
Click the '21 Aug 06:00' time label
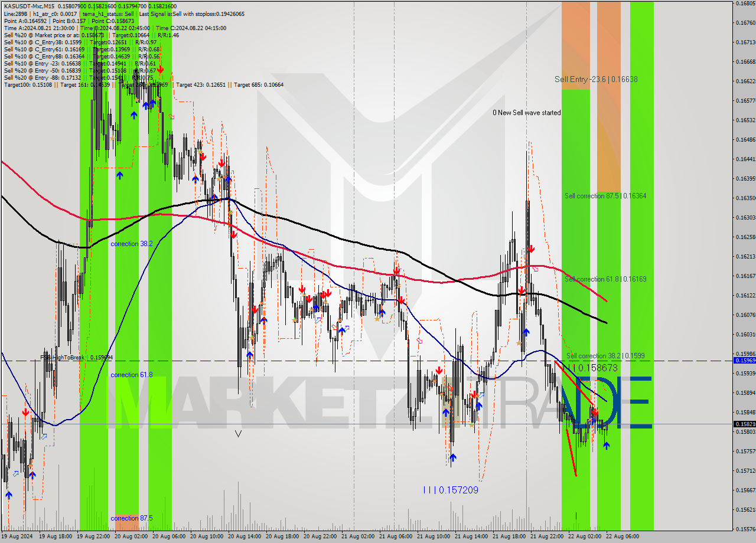(396, 537)
